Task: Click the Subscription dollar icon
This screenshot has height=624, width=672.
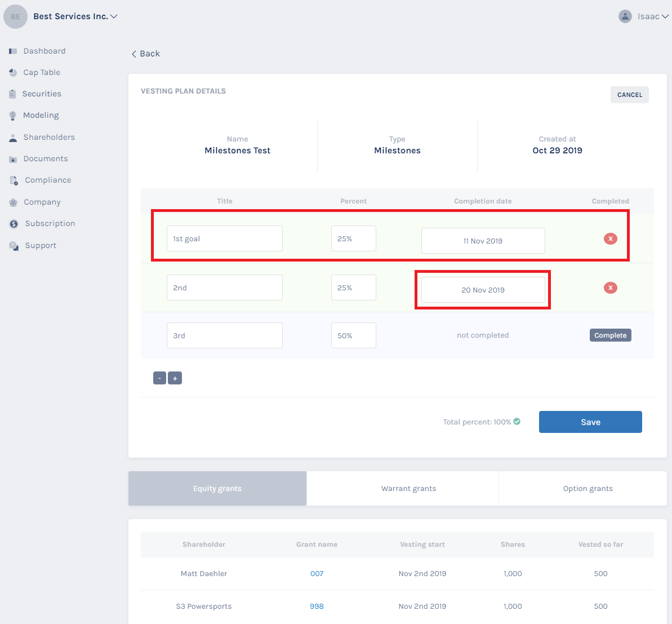Action: click(14, 224)
